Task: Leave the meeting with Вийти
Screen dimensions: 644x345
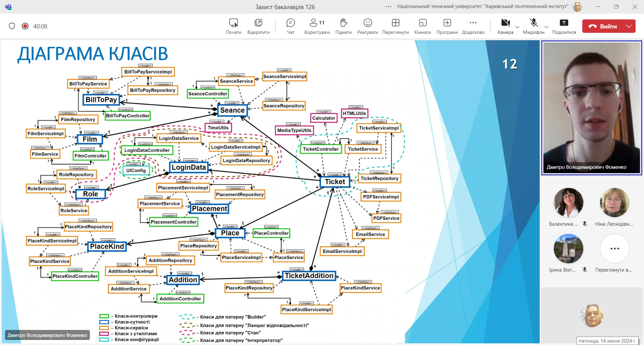Action: pyautogui.click(x=602, y=26)
